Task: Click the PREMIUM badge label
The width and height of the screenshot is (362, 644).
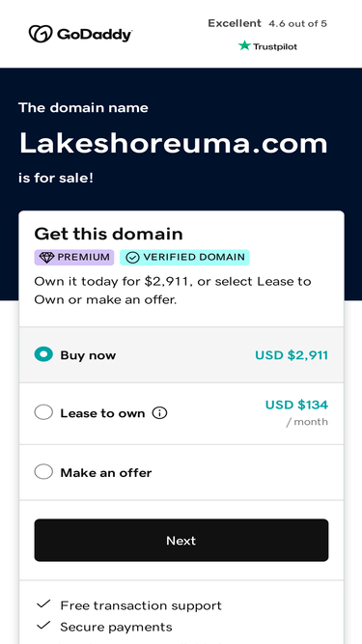Action: tap(74, 258)
